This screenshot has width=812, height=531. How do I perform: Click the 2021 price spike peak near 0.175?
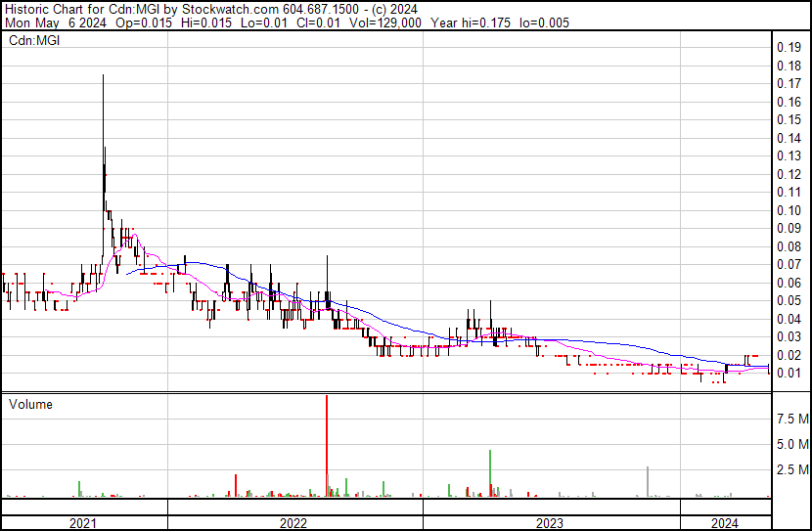(x=103, y=75)
